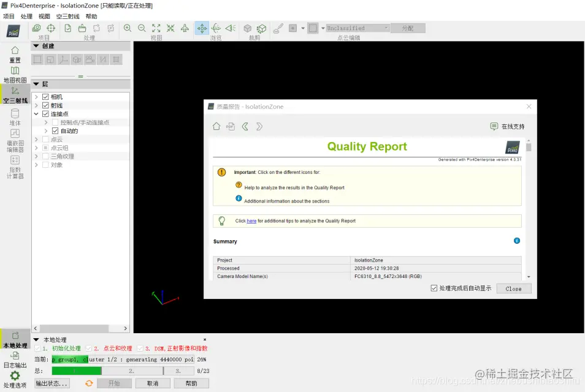Open the 指数计算器 index calculator
585x392 pixels.
coord(15,167)
